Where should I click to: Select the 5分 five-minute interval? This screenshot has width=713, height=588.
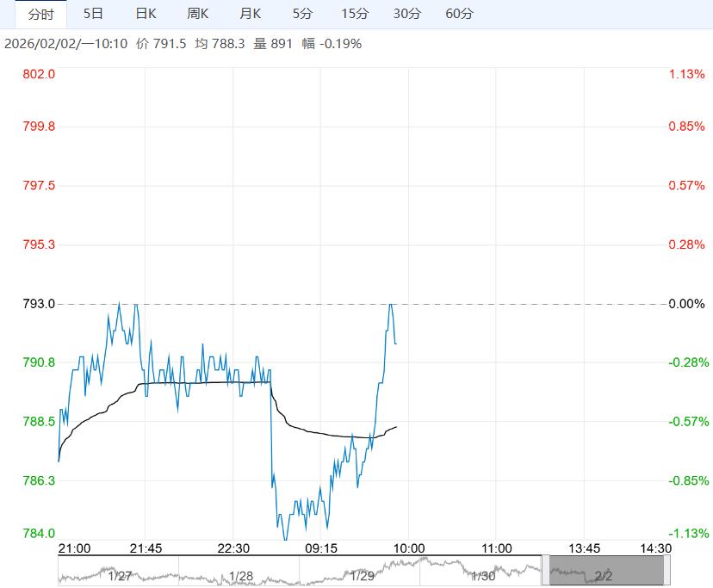pyautogui.click(x=302, y=15)
